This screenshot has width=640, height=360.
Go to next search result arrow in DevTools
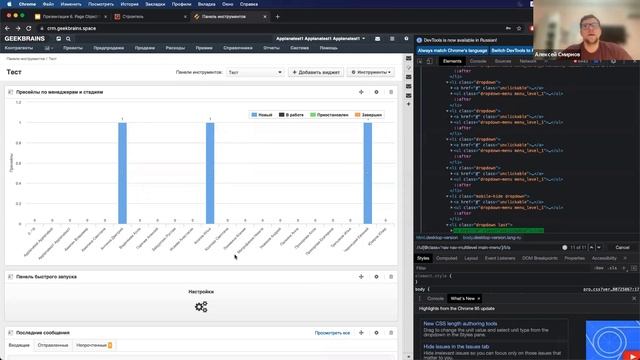coord(599,247)
